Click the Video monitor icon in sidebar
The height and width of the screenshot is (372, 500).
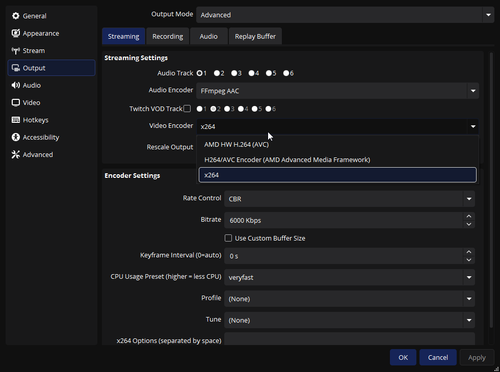pyautogui.click(x=16, y=102)
